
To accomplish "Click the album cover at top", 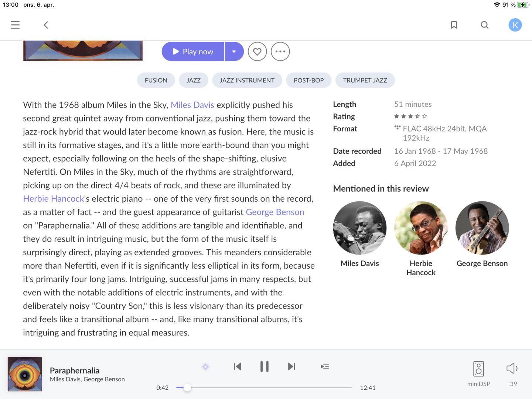I will coord(83,51).
